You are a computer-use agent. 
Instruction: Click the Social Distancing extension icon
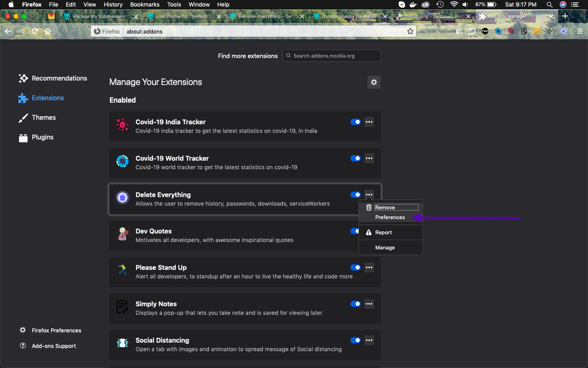pyautogui.click(x=122, y=343)
